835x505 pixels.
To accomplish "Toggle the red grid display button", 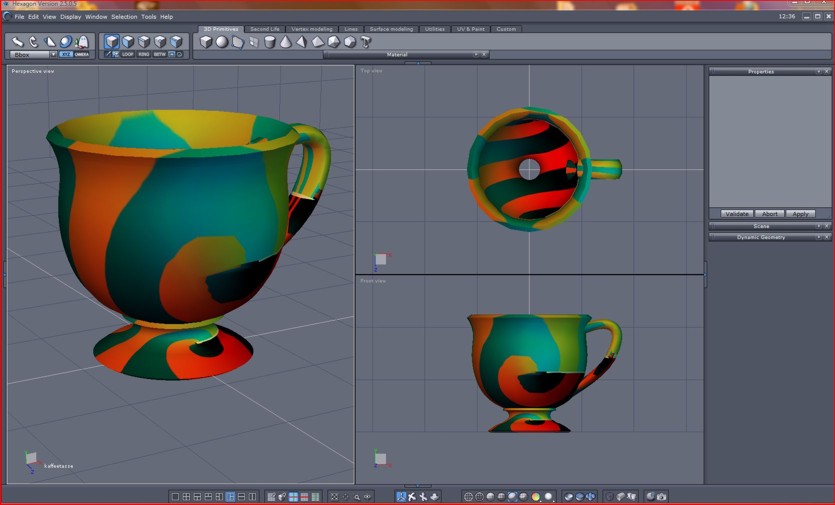I will [304, 496].
